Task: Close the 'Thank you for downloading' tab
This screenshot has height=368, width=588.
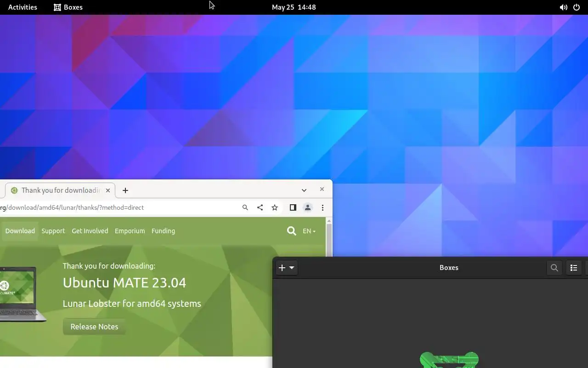Action: coord(108,190)
